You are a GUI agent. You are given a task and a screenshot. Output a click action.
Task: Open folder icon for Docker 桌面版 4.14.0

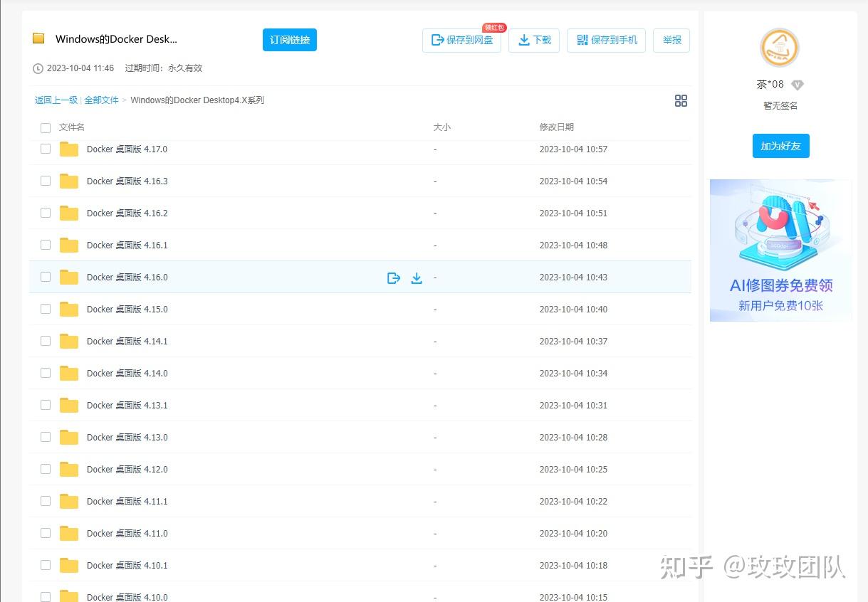(x=69, y=373)
